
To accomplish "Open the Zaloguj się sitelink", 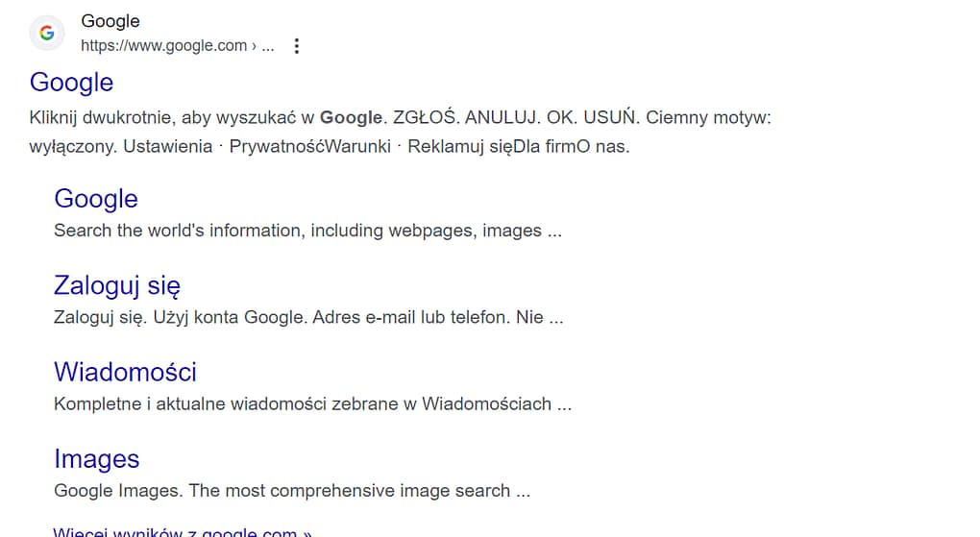I will (x=117, y=285).
